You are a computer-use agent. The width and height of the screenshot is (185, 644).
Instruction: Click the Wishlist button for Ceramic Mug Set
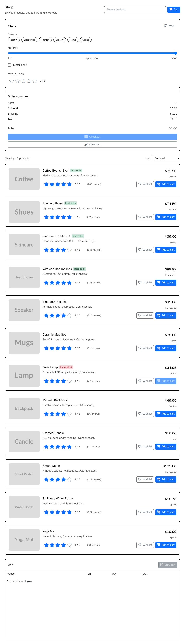(x=145, y=348)
